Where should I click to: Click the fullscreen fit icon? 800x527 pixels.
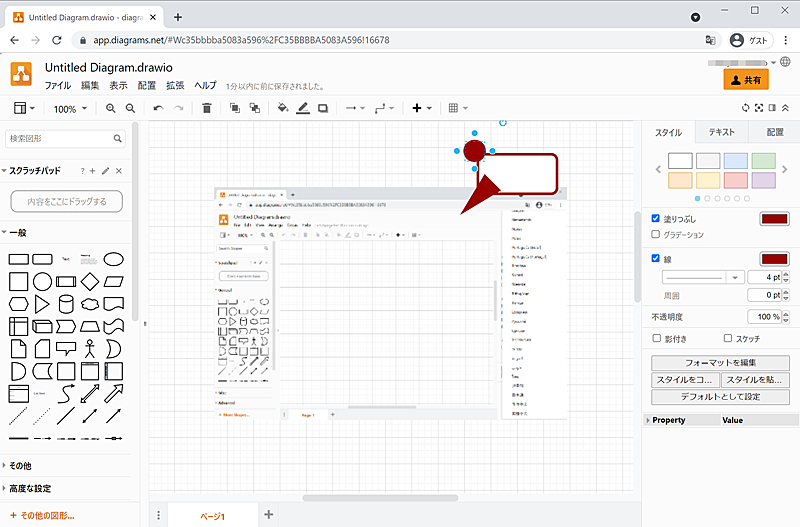click(x=759, y=108)
